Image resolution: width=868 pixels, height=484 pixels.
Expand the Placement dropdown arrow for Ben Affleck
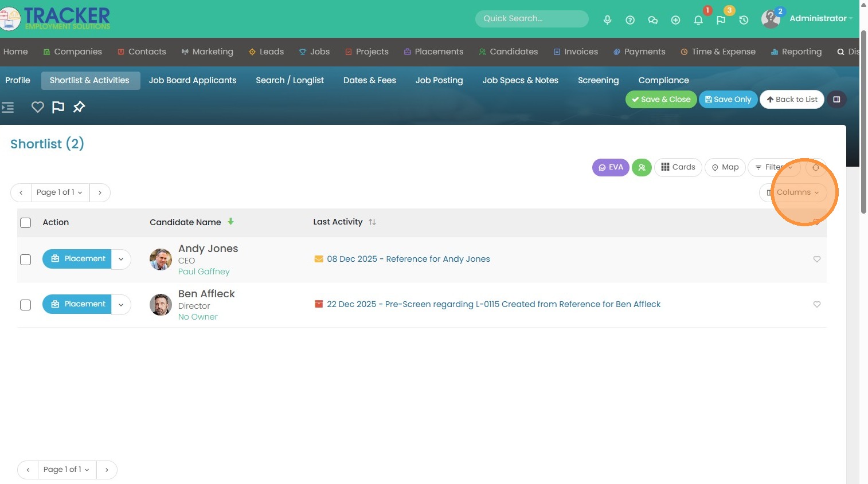(x=121, y=304)
